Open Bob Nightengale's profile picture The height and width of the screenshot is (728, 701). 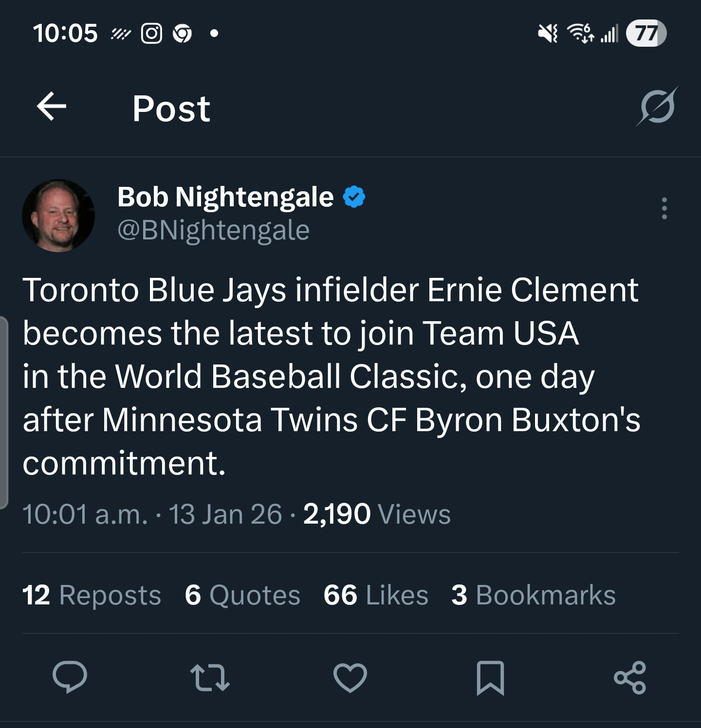pos(58,216)
